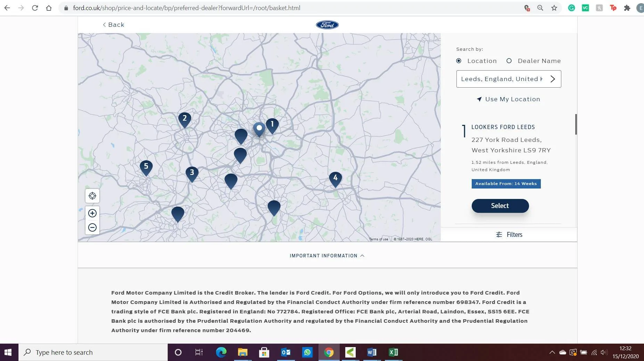Open Microsoft Edge from taskbar
This screenshot has width=644, height=361.
[221, 352]
